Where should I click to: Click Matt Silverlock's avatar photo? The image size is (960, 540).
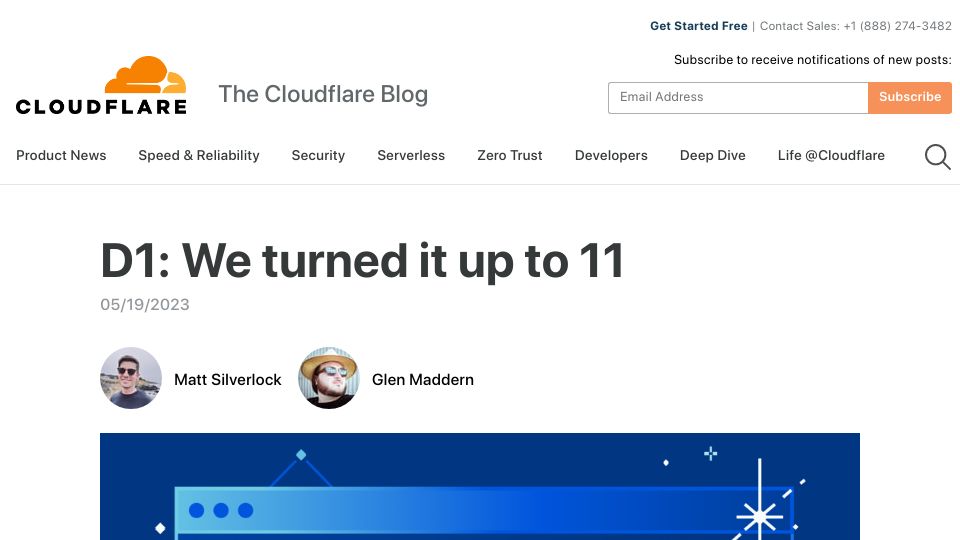tap(131, 378)
